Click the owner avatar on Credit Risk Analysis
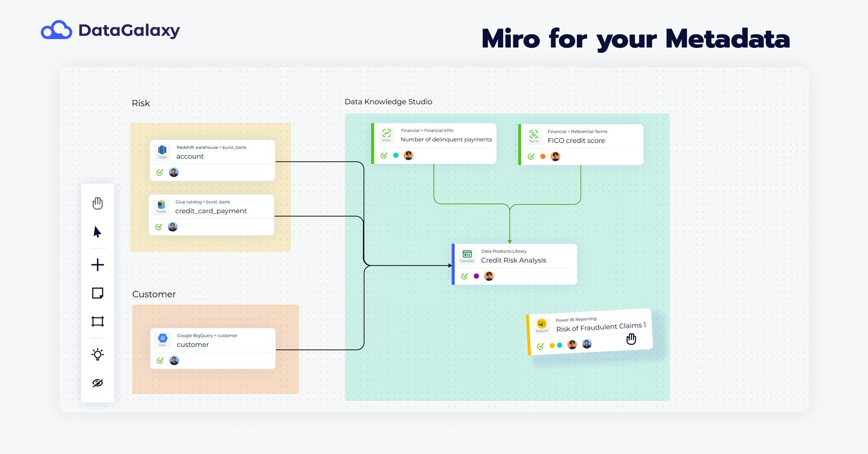868x454 pixels. [489, 276]
